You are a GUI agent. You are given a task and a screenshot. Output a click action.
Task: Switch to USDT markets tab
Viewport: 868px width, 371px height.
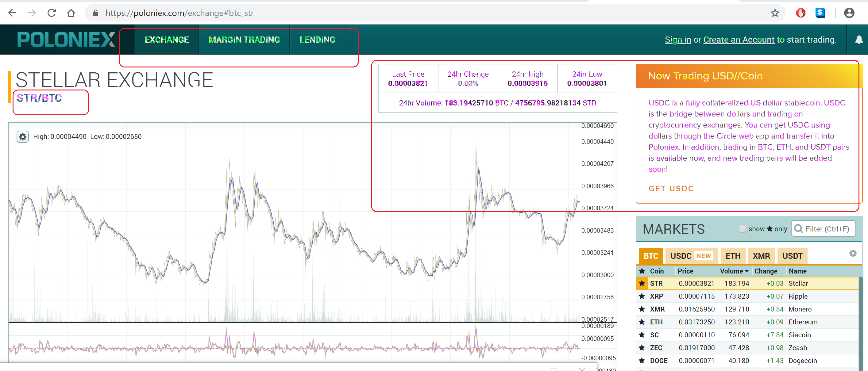[x=792, y=256]
